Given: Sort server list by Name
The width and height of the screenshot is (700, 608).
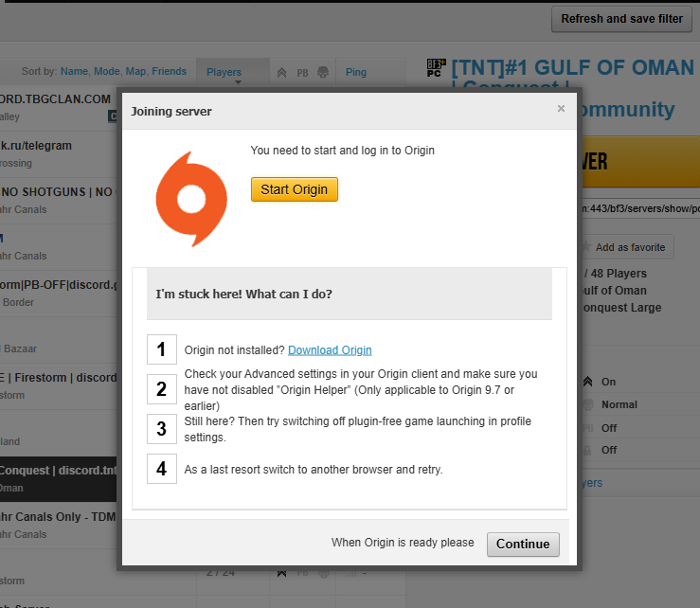Looking at the screenshot, I should tap(74, 71).
